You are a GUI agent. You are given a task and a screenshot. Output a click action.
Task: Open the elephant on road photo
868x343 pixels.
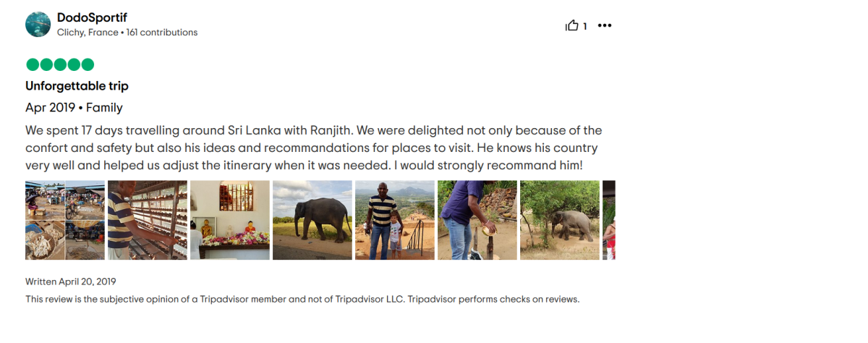point(312,220)
